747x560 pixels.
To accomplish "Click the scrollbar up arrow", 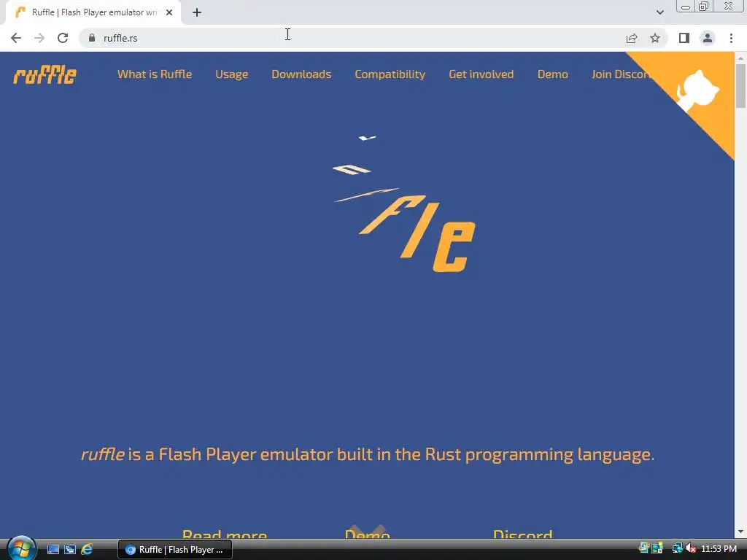I will [740, 58].
